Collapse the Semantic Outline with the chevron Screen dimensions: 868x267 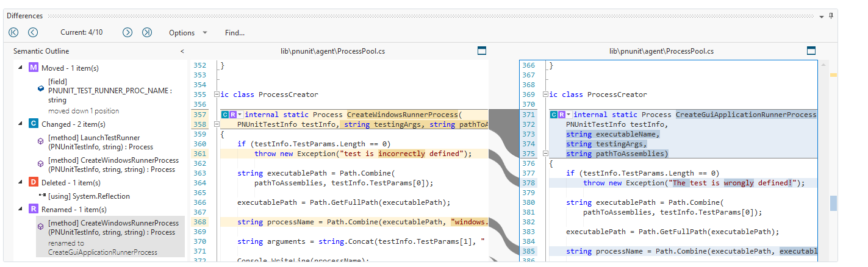182,51
